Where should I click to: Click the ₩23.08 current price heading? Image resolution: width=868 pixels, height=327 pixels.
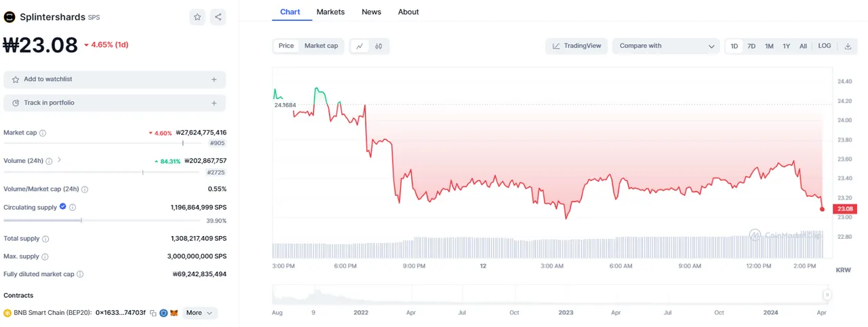coord(41,45)
